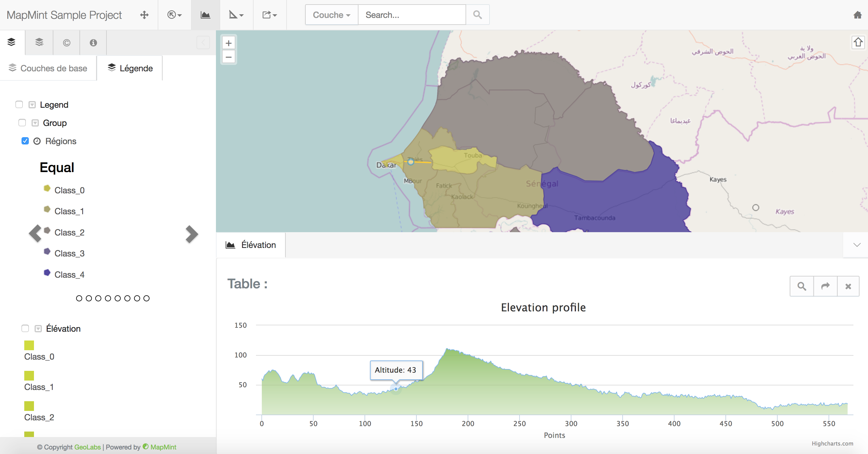
Task: Open the elevation profile tool icon
Action: click(x=205, y=15)
